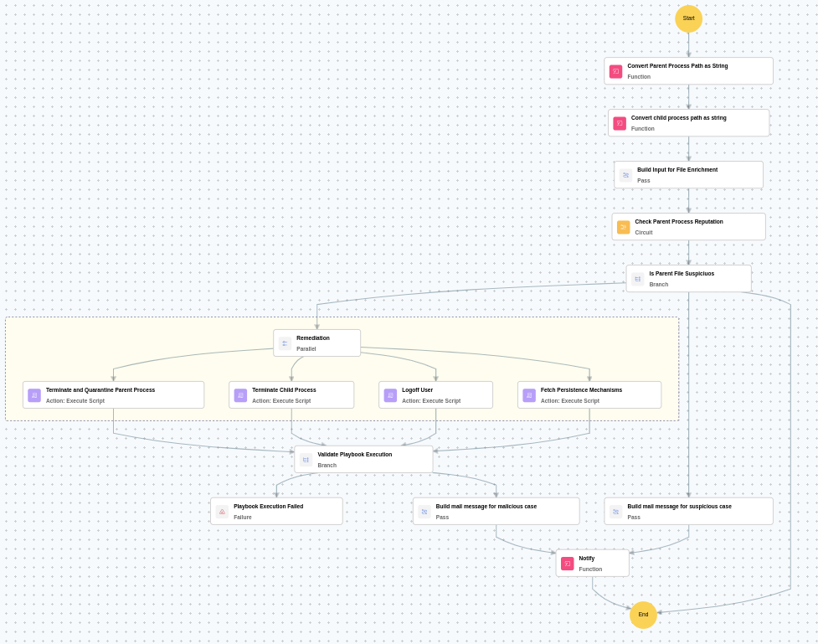Click suspicious case mail message pass icon
This screenshot has height=644, width=818.
[615, 512]
